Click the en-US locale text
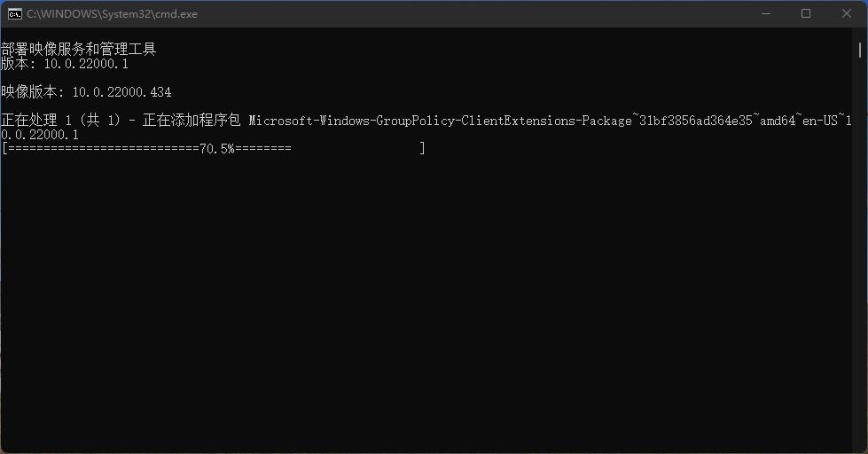 (x=820, y=121)
